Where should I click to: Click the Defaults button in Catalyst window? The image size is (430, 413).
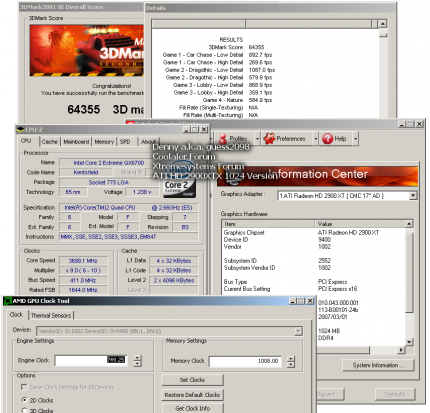(x=395, y=394)
